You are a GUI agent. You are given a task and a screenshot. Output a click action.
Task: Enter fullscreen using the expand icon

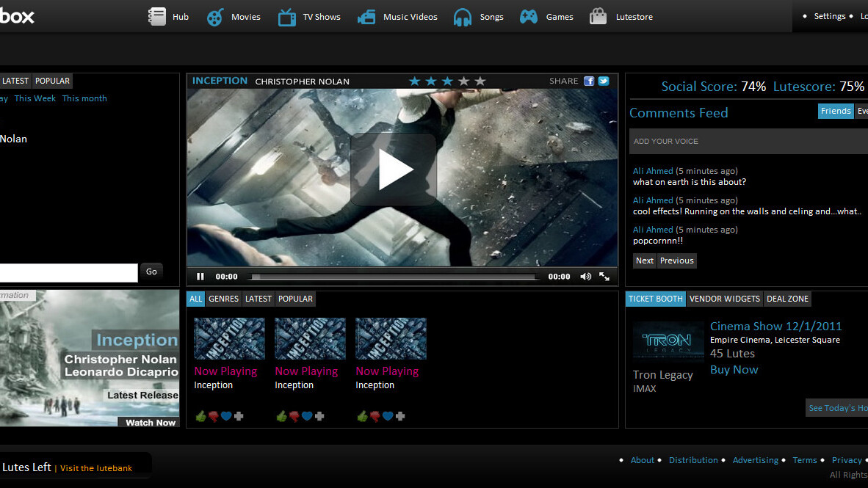[604, 277]
